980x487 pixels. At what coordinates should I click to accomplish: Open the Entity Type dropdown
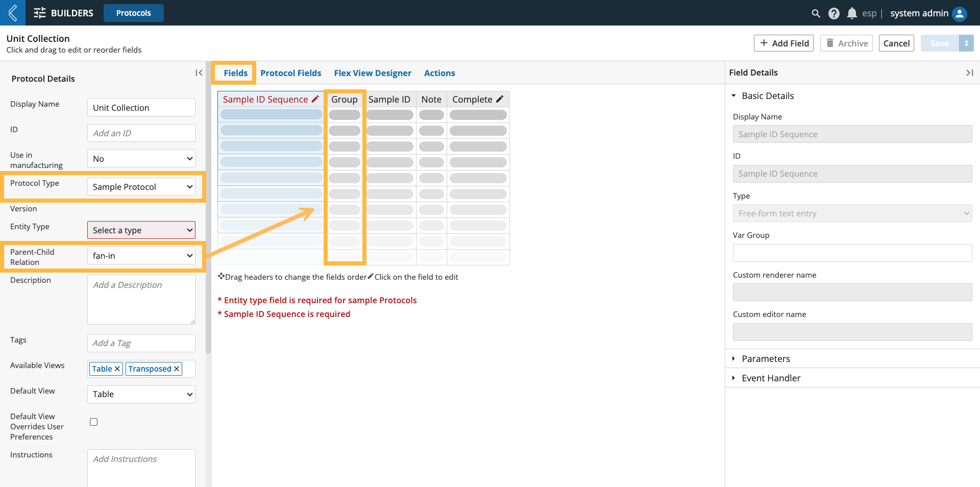(141, 230)
